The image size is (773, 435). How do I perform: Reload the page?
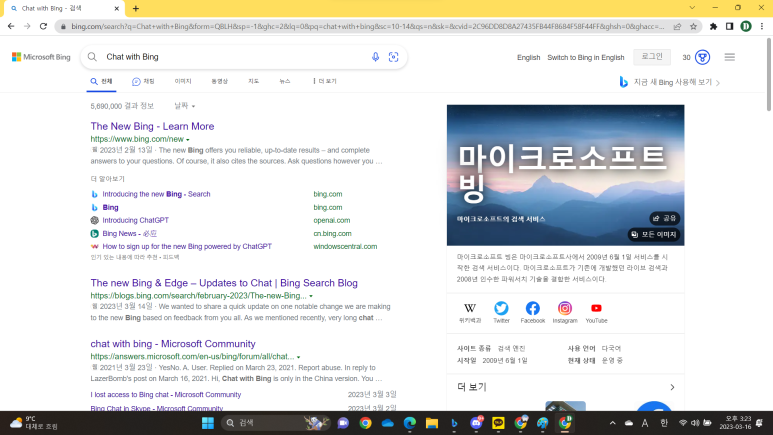tap(43, 27)
